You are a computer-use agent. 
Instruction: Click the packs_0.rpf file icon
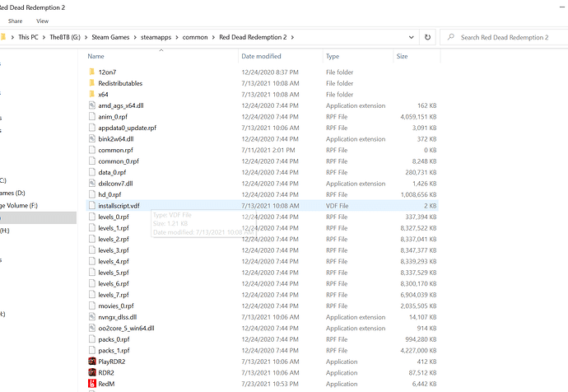92,339
